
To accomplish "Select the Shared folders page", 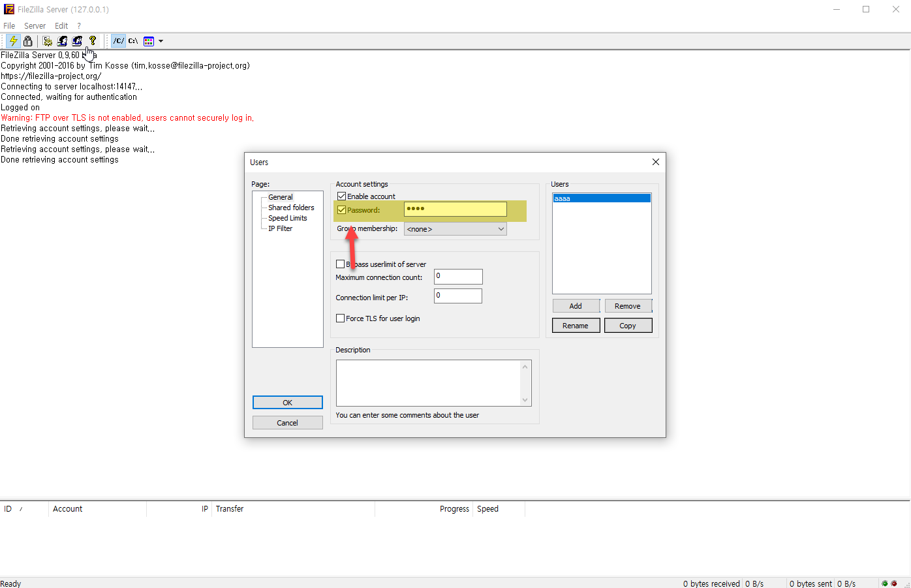I will (x=291, y=208).
